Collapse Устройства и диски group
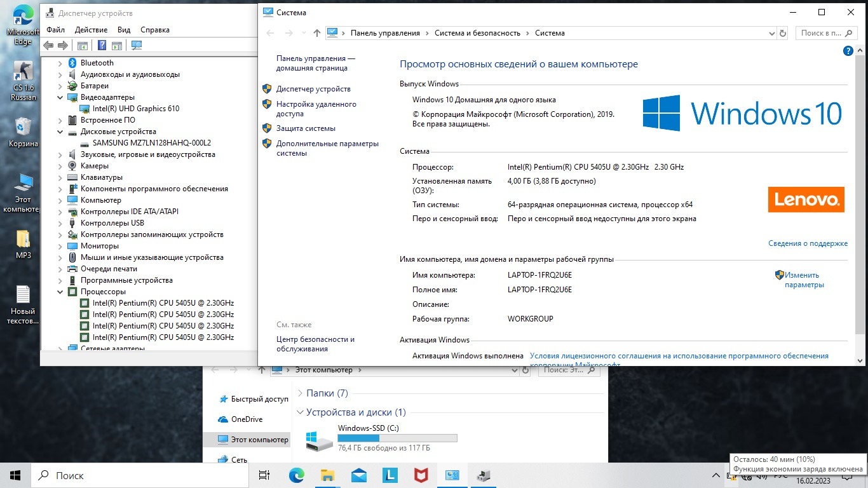This screenshot has height=488, width=868. pyautogui.click(x=300, y=412)
